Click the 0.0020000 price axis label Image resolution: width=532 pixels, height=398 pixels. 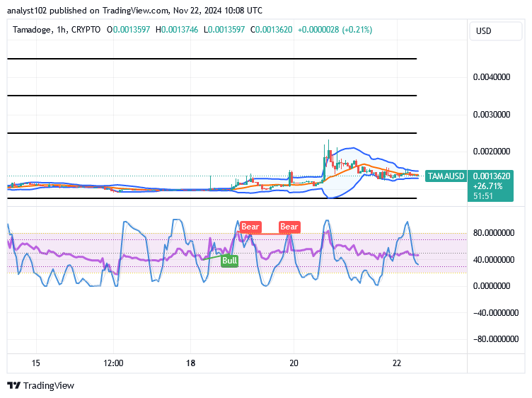pyautogui.click(x=492, y=152)
